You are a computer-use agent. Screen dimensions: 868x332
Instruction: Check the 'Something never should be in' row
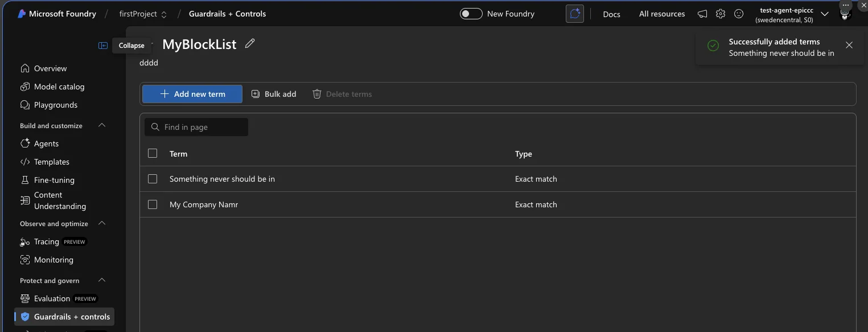153,179
